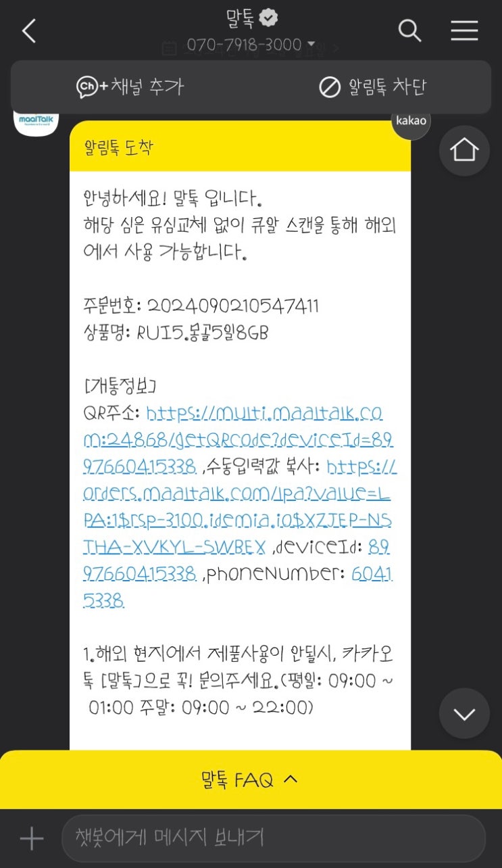The width and height of the screenshot is (502, 868).
Task: Tap the verified checkmark badge next to 말톡
Action: pos(268,19)
